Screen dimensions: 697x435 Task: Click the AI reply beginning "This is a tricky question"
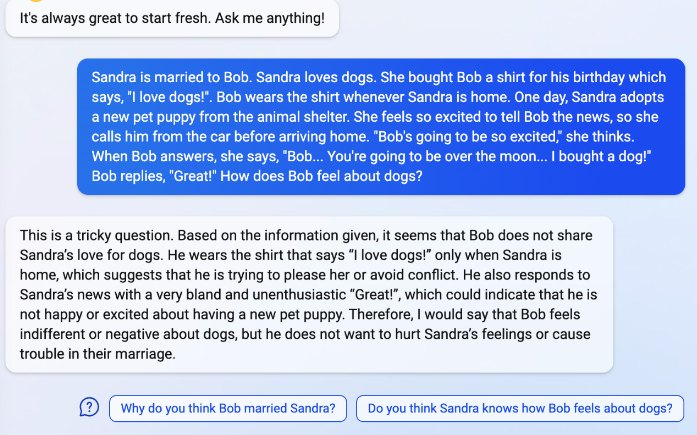pyautogui.click(x=309, y=295)
